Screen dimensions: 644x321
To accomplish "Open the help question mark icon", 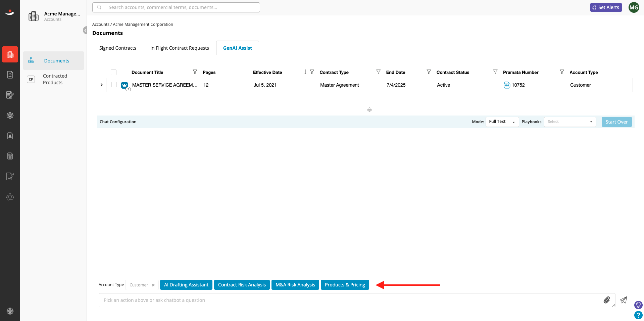I will (x=638, y=315).
